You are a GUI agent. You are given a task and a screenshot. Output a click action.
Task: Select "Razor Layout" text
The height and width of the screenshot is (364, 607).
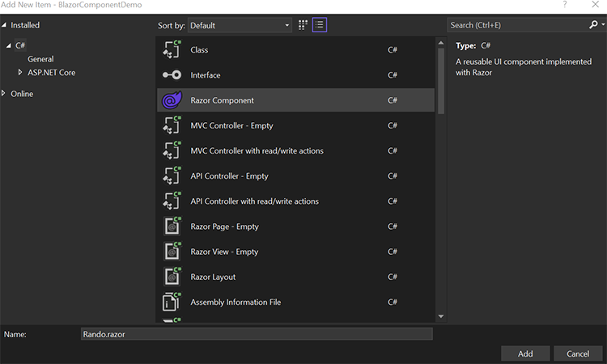pos(213,277)
